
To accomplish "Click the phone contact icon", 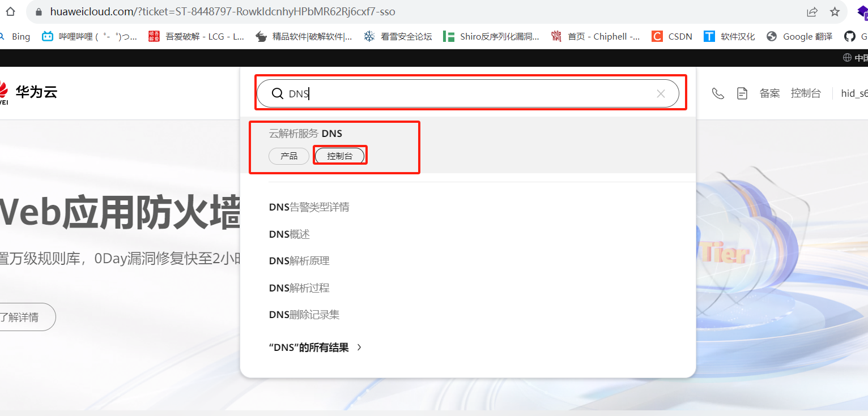I will (718, 93).
